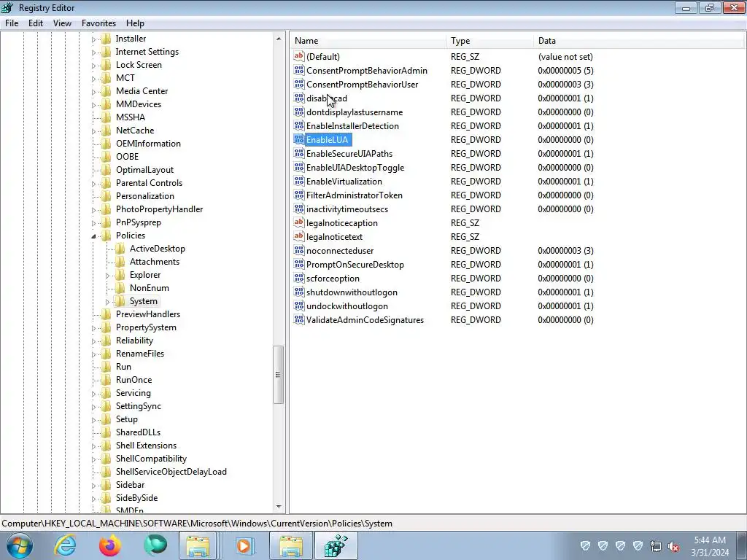747x560 pixels.
Task: Sort values by the Data column header
Action: (638, 41)
